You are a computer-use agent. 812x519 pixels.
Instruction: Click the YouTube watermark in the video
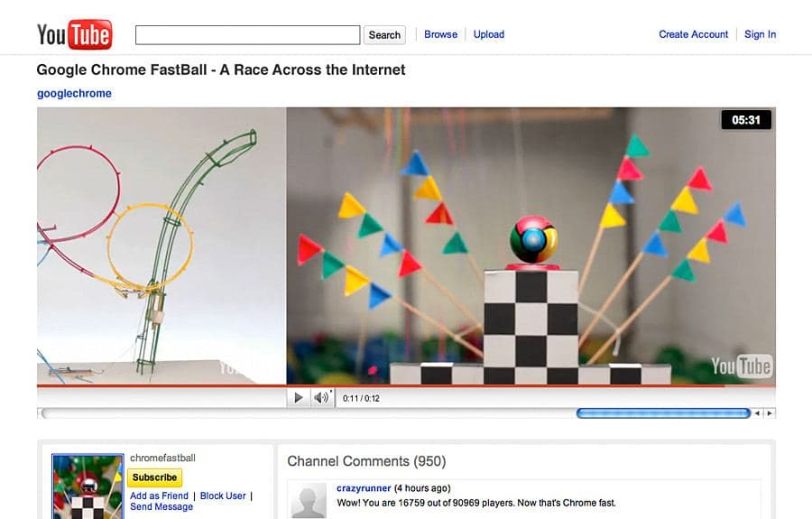tap(742, 366)
